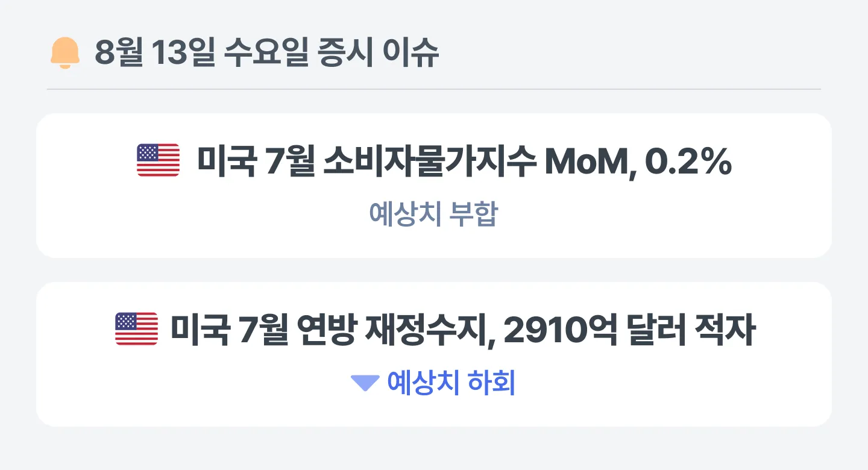Click the blue down triangle next to 예상치 하회
This screenshot has height=470, width=868.
pos(365,382)
